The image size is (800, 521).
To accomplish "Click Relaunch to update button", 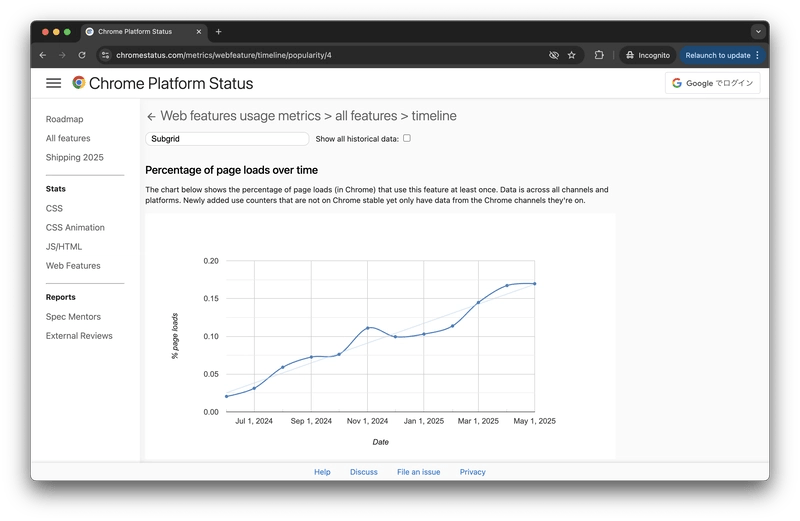I will click(718, 55).
